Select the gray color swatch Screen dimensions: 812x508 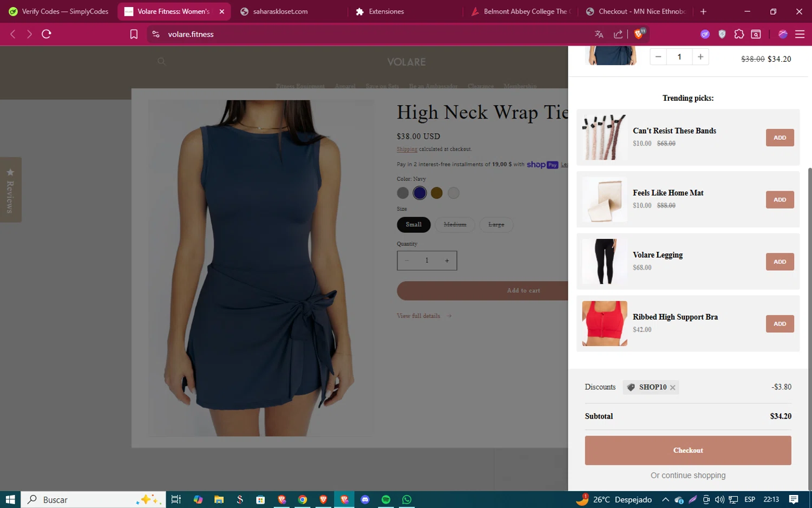point(403,193)
